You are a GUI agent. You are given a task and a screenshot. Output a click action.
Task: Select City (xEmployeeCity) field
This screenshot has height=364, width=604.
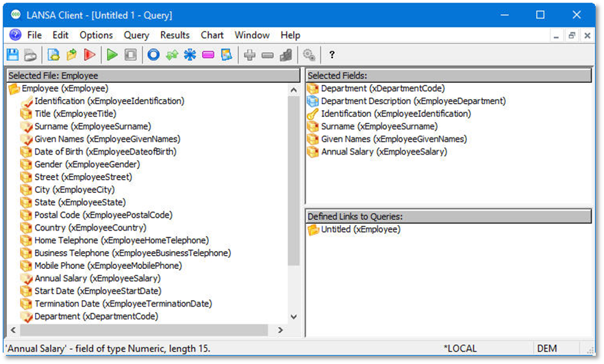(x=75, y=190)
